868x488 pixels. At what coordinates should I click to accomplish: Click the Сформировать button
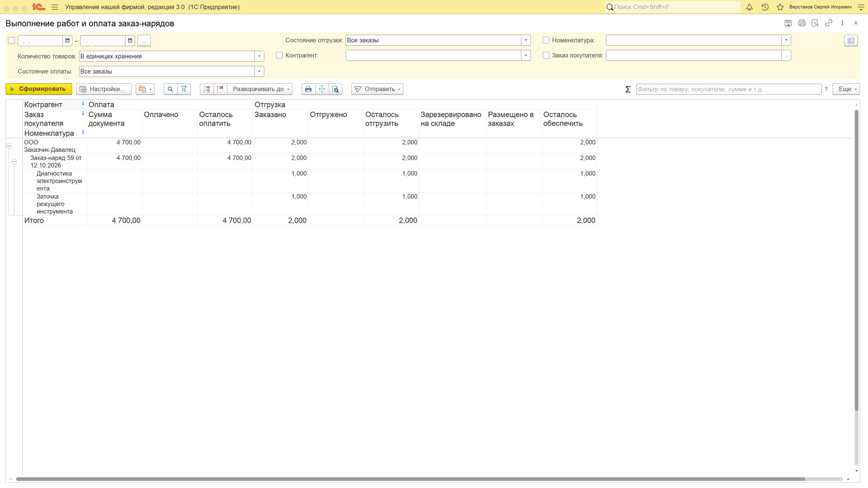point(39,89)
